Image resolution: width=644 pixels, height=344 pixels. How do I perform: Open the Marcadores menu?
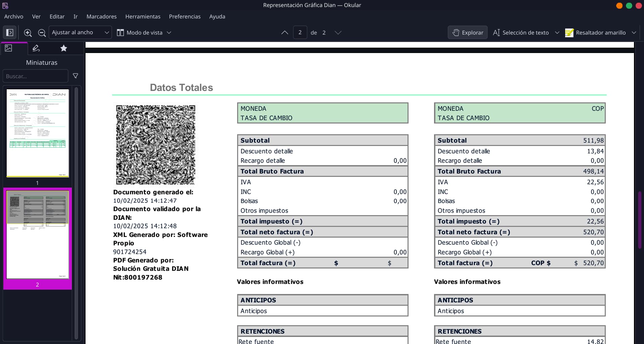[x=101, y=16]
